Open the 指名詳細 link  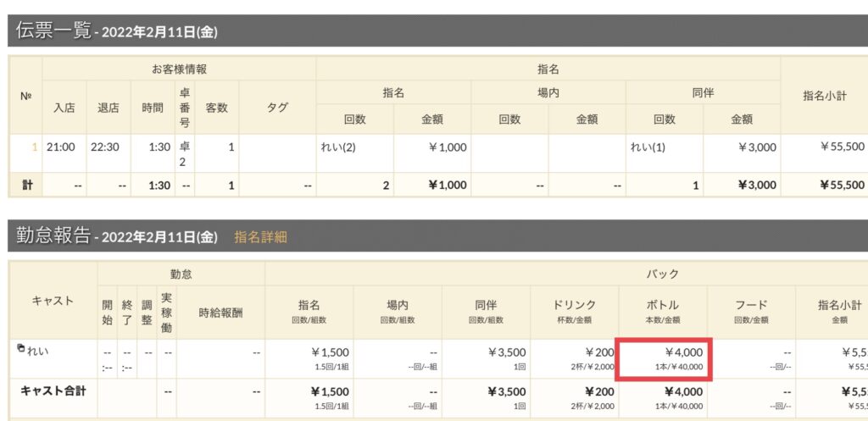[260, 237]
